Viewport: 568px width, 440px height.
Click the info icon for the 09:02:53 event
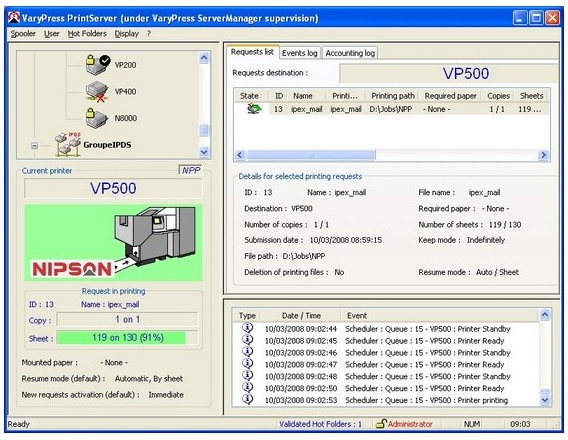pos(247,399)
